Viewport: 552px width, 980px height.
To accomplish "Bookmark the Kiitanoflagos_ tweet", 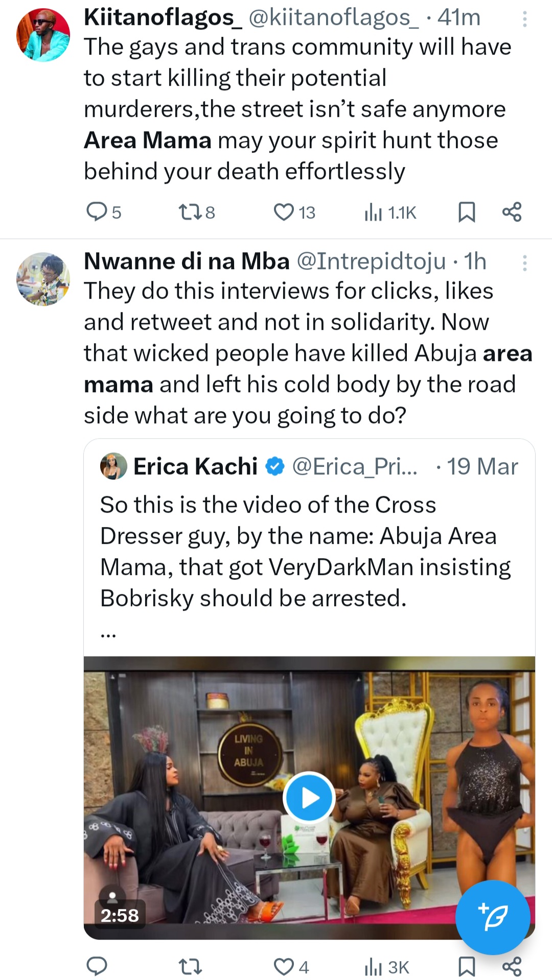I will click(x=466, y=212).
